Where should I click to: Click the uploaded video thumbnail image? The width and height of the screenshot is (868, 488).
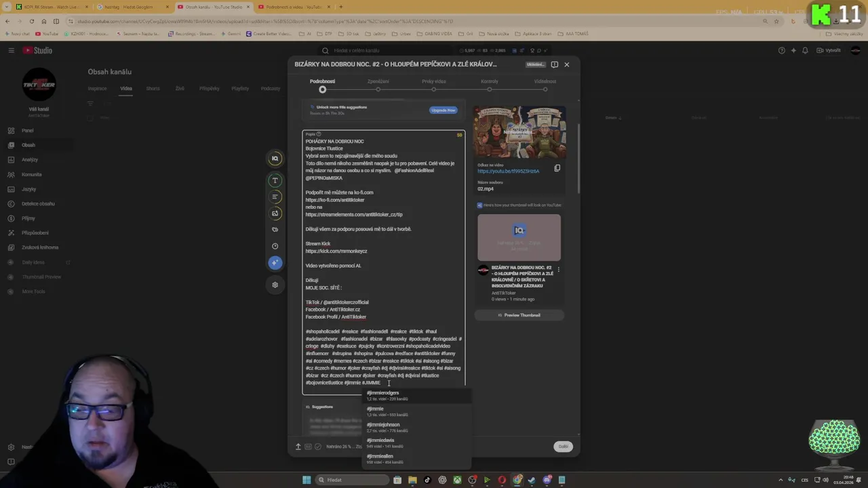(519, 132)
